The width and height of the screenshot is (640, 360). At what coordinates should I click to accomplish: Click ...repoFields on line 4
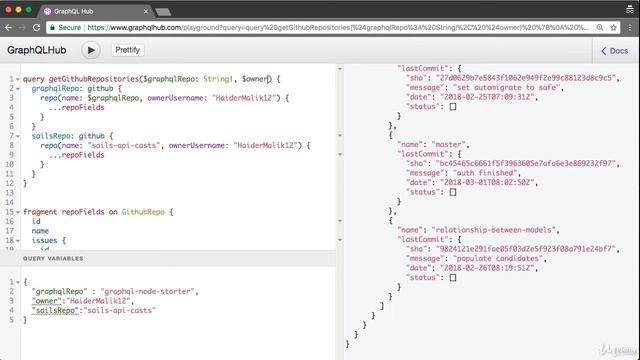pyautogui.click(x=77, y=107)
